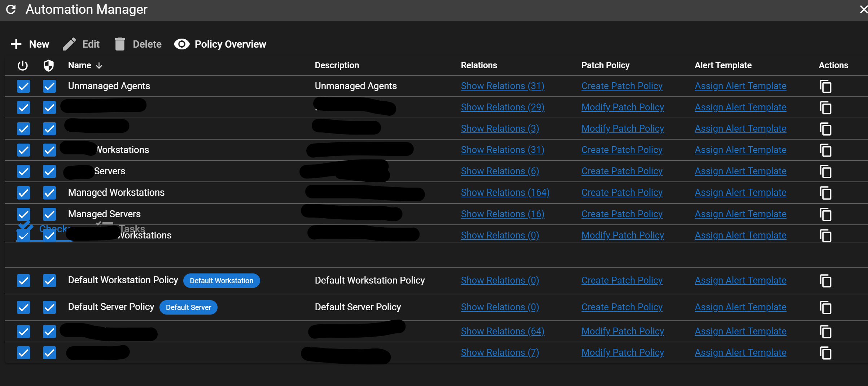868x386 pixels.
Task: Click the New plus icon
Action: click(x=16, y=44)
